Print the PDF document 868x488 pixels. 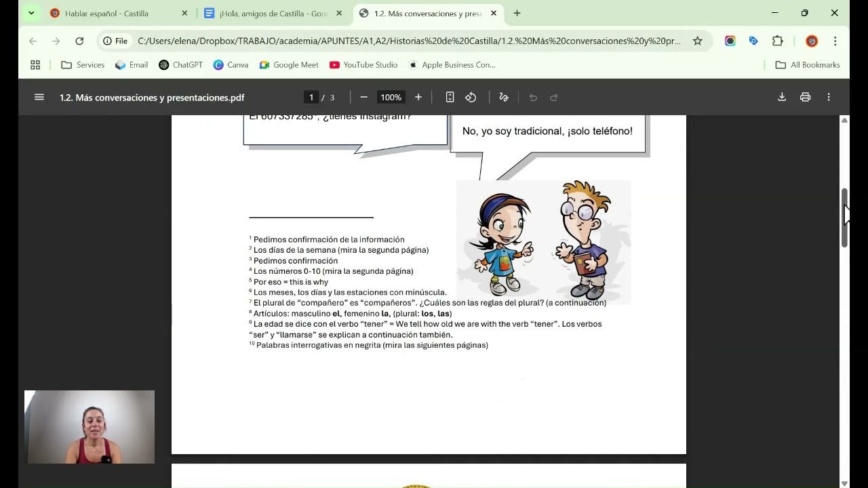805,98
